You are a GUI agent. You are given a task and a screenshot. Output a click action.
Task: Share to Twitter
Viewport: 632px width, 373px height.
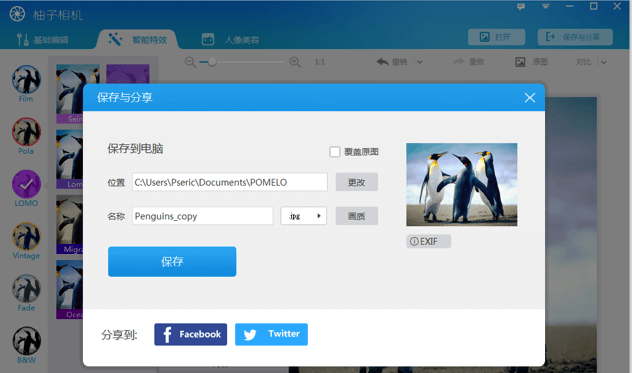(x=271, y=334)
